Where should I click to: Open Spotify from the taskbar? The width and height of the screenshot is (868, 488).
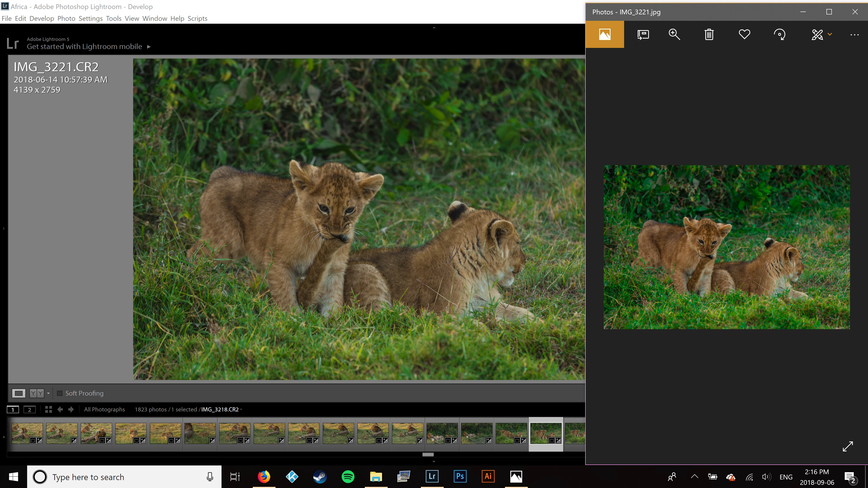(x=348, y=476)
